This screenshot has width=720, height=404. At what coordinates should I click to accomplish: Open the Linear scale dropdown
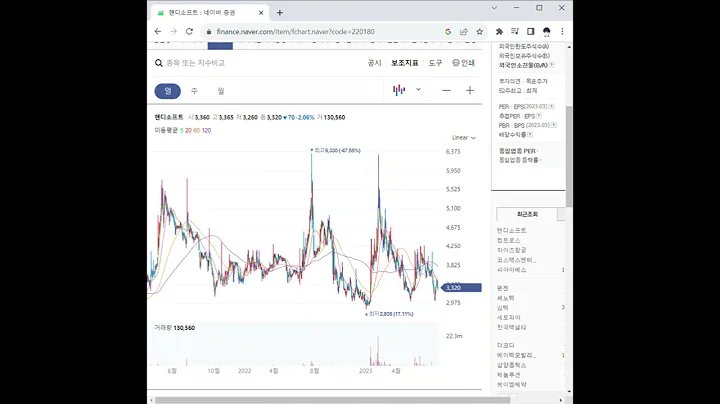463,137
